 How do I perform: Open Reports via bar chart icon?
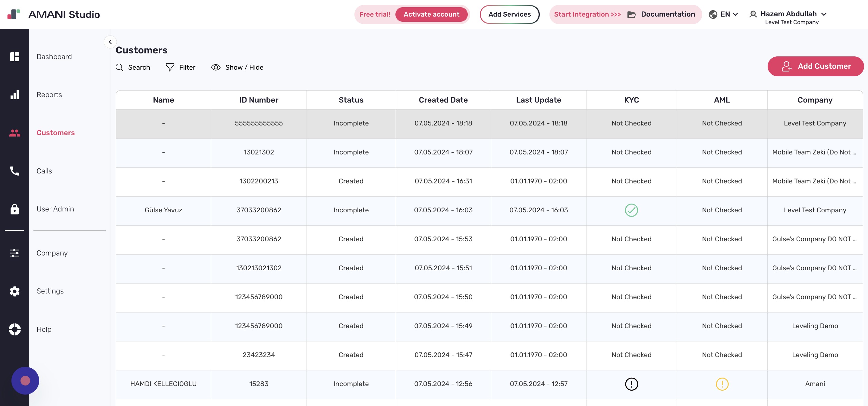click(14, 95)
